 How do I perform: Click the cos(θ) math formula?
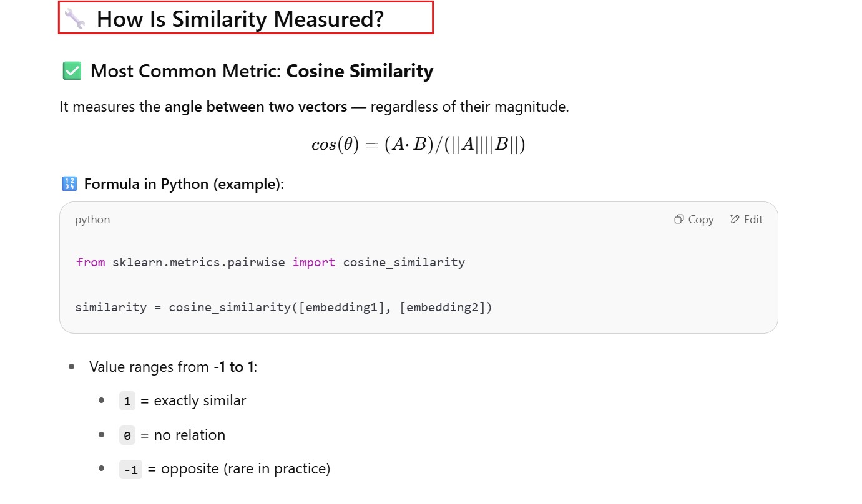pos(418,145)
